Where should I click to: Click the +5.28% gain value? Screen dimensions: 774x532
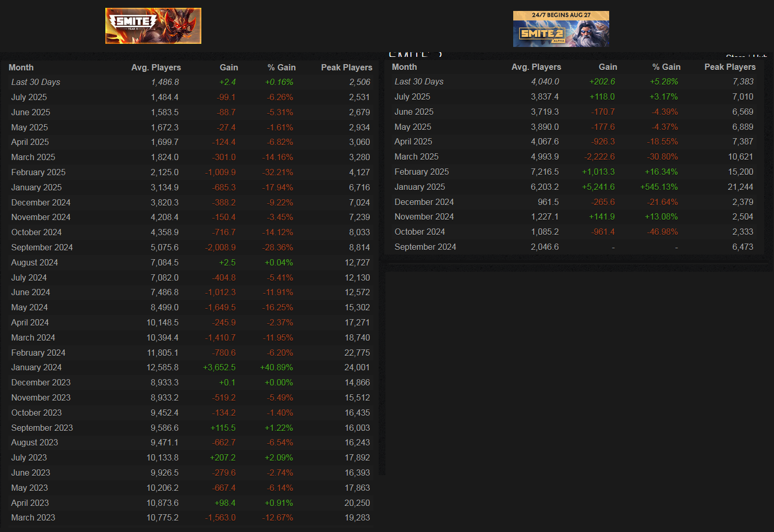click(x=664, y=81)
